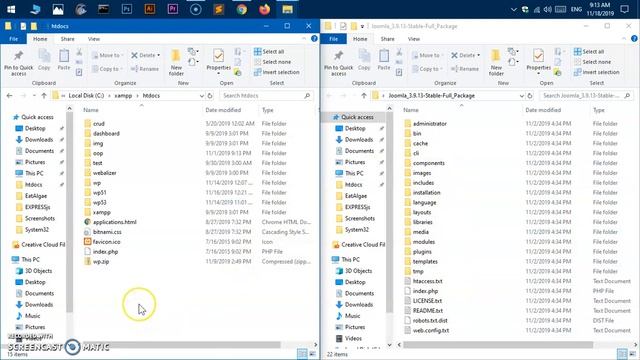640x360 pixels.
Task: Show hidden system tray icons
Action: coord(514,9)
